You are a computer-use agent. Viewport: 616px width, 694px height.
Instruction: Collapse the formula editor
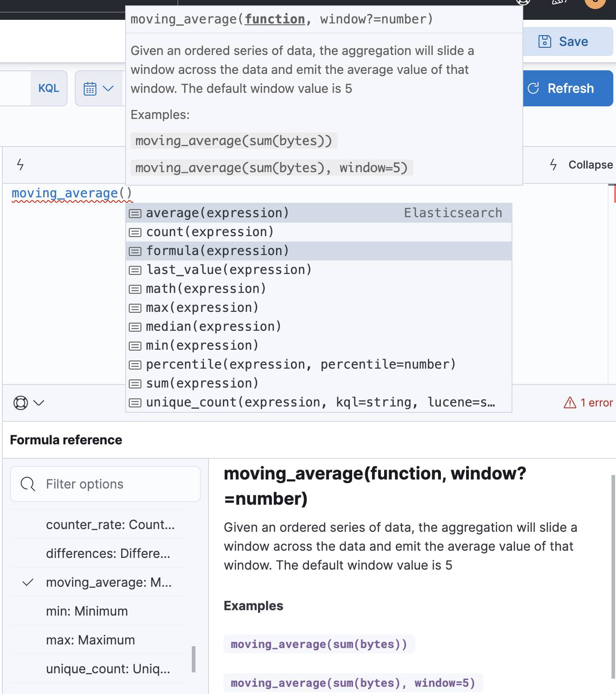pyautogui.click(x=582, y=165)
